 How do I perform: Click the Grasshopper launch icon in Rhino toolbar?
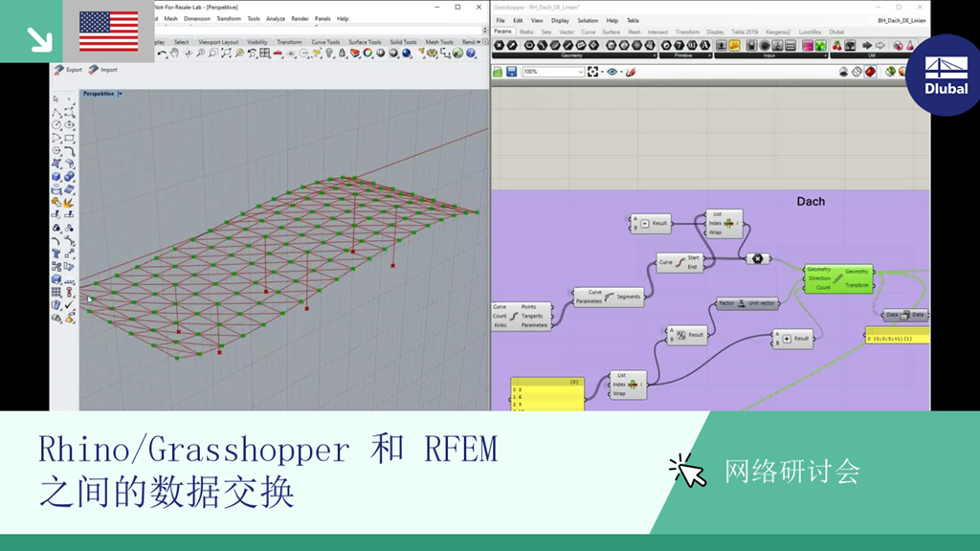pos(458,54)
